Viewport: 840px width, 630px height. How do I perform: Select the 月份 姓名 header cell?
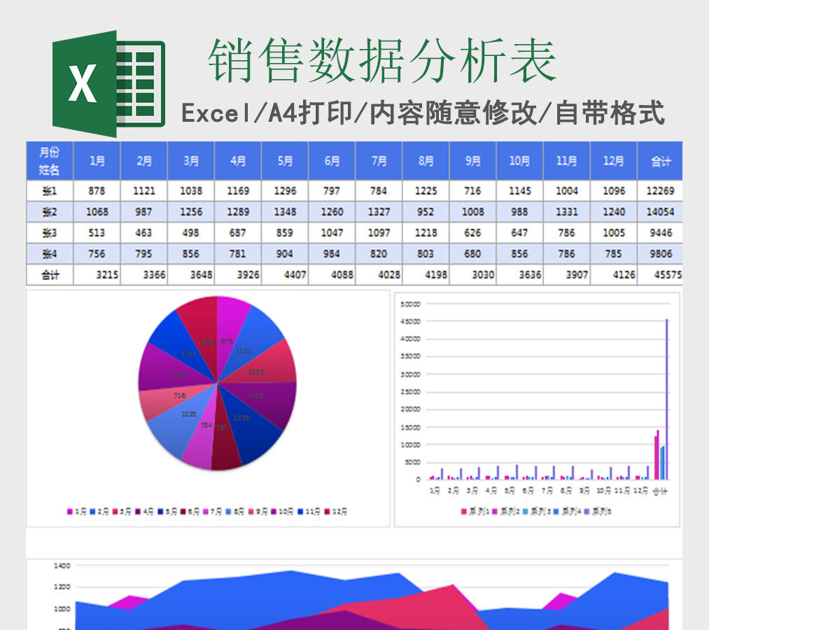click(x=49, y=161)
